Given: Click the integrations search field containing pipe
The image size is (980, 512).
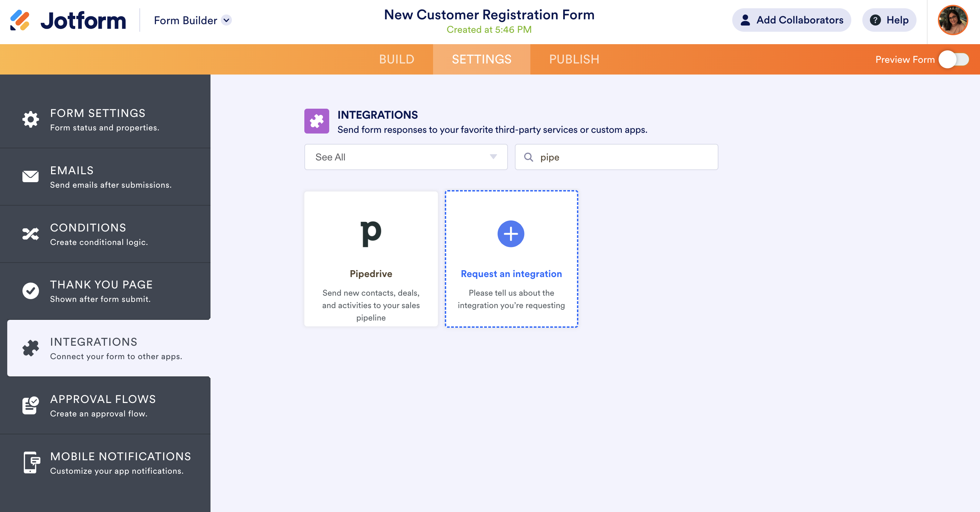Looking at the screenshot, I should click(624, 157).
